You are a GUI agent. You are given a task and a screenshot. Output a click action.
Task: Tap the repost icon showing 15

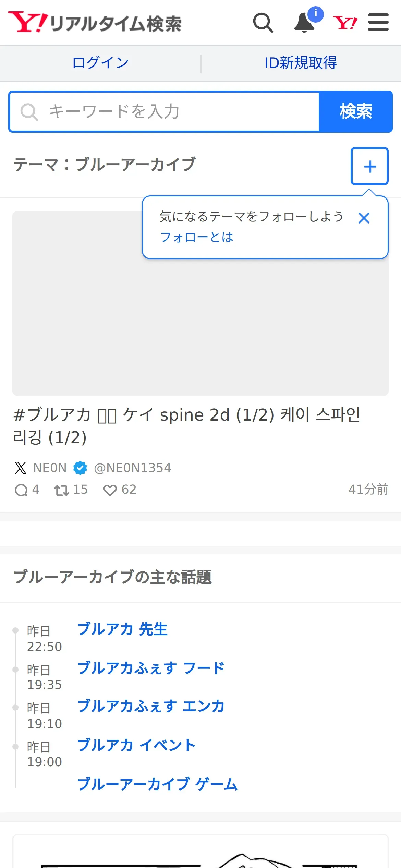pos(62,490)
